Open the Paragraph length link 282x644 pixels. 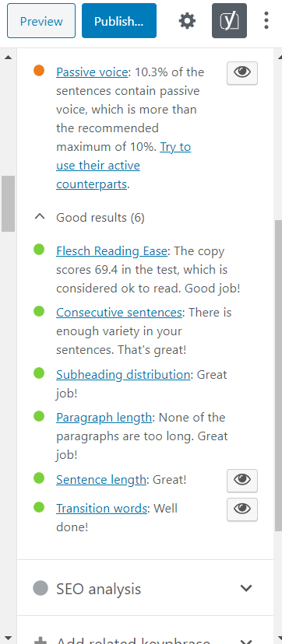104,418
